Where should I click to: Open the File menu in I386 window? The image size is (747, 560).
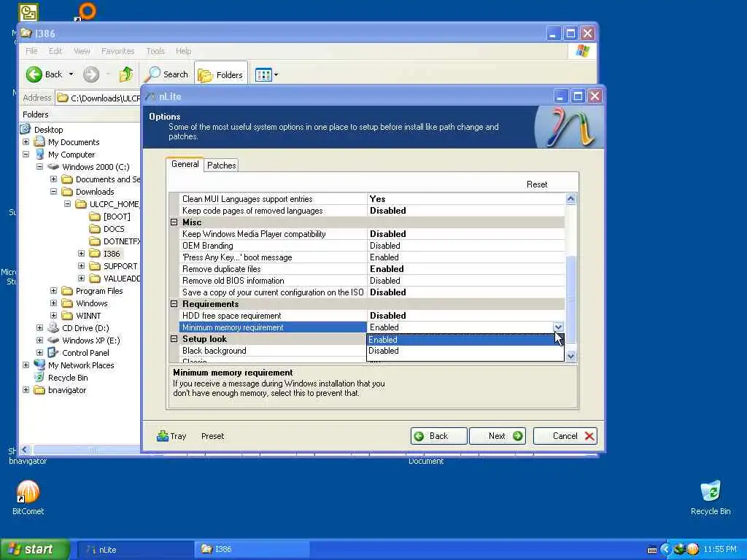(31, 51)
